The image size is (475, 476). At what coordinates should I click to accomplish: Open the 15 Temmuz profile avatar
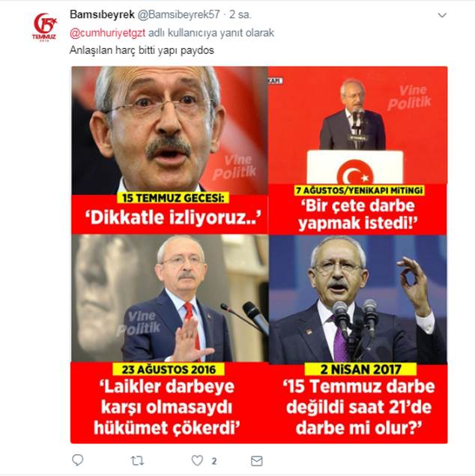tap(44, 27)
